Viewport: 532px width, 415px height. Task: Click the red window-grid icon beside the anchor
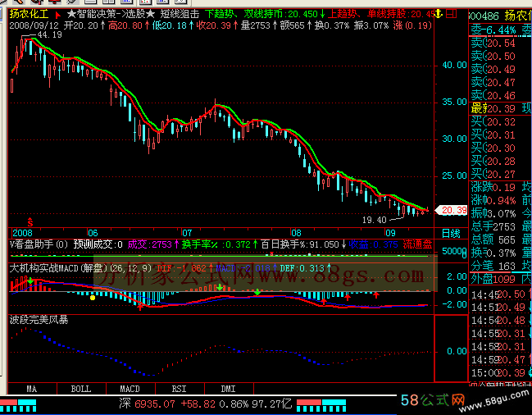[451, 14]
